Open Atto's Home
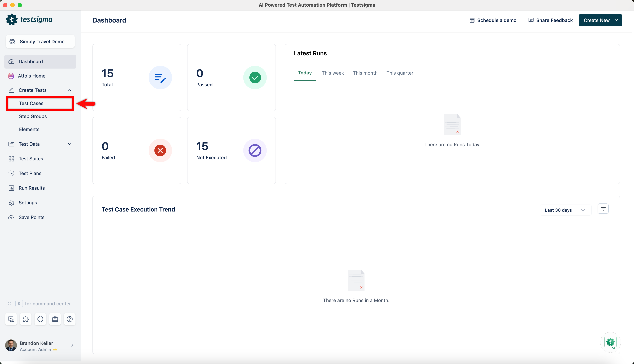Viewport: 634px width, 364px height. tap(32, 76)
